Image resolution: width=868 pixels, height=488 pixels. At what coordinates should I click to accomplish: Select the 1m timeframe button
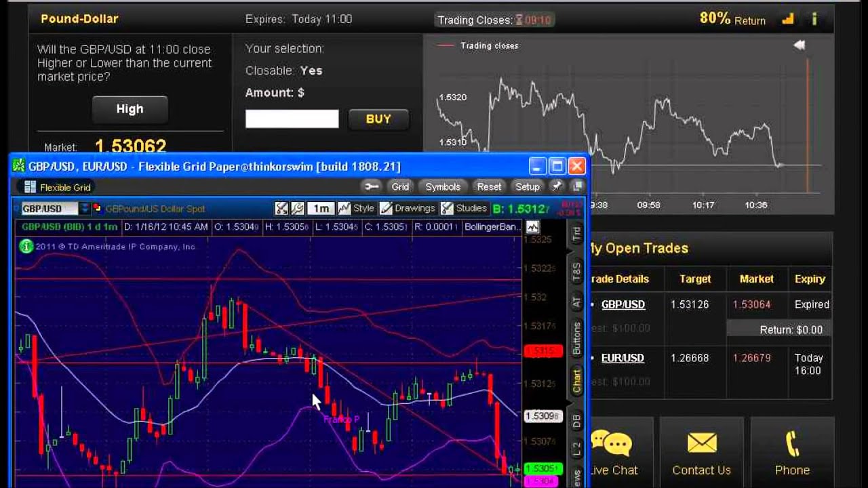click(321, 209)
